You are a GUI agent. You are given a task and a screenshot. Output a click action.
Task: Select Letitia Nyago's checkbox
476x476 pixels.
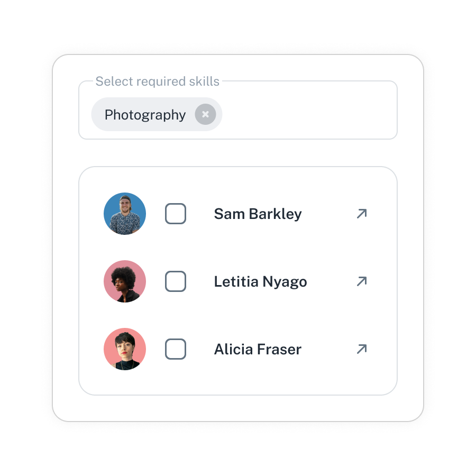tap(176, 281)
